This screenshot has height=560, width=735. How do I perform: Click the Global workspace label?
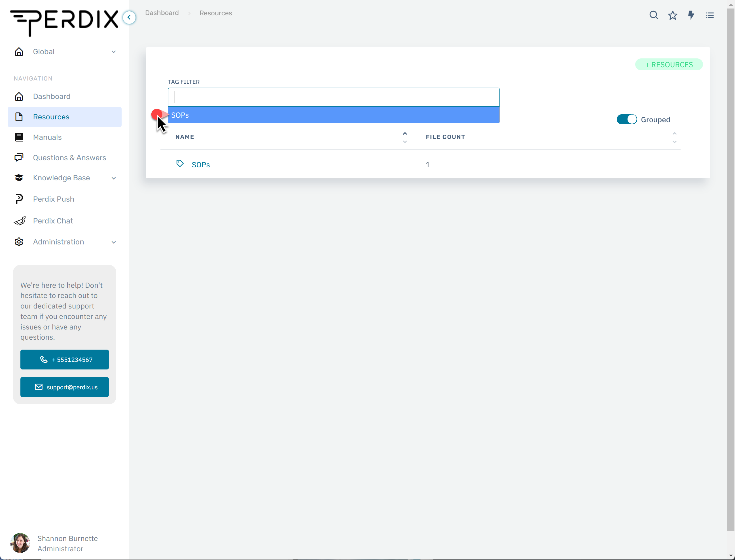(x=44, y=52)
